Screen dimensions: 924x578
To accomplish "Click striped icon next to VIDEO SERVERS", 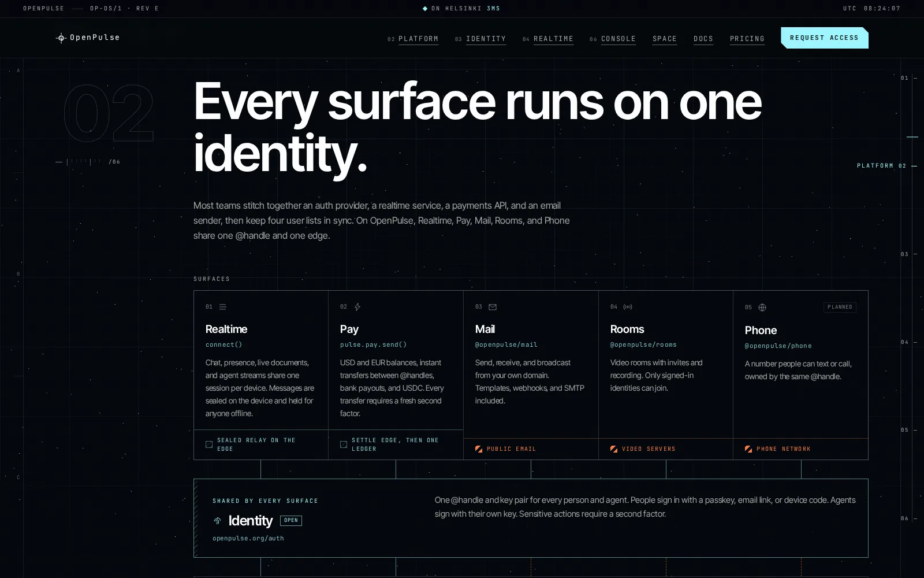I will pyautogui.click(x=614, y=449).
